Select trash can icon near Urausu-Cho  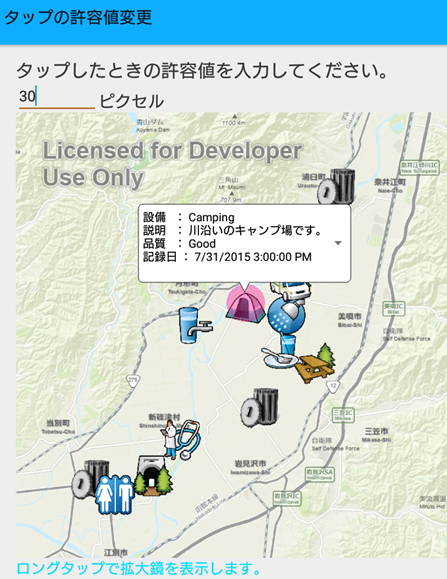click(337, 186)
